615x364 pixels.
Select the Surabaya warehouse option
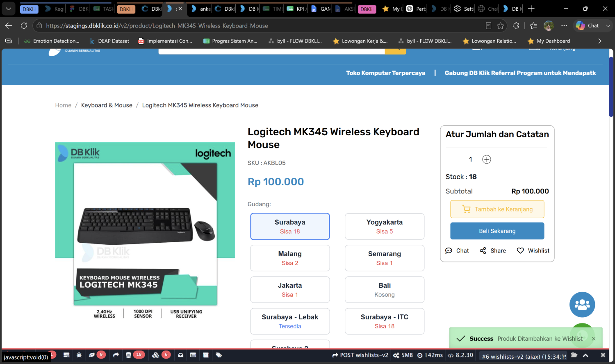(x=290, y=226)
